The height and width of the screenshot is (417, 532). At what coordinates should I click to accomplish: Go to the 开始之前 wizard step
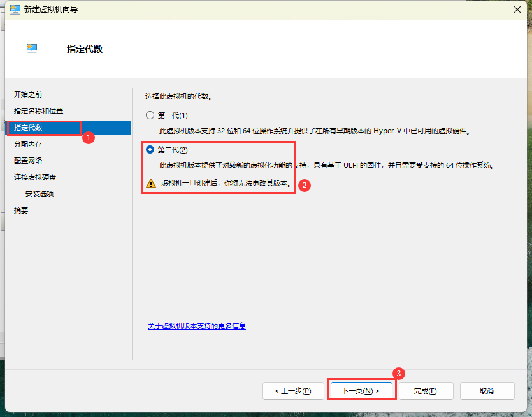pyautogui.click(x=28, y=94)
